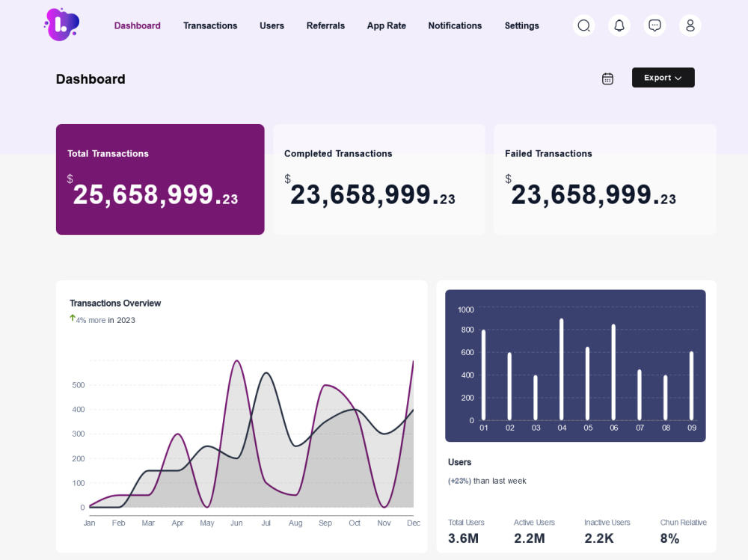This screenshot has width=748, height=560.
Task: Click the Active Users 2.2M value
Action: point(529,538)
